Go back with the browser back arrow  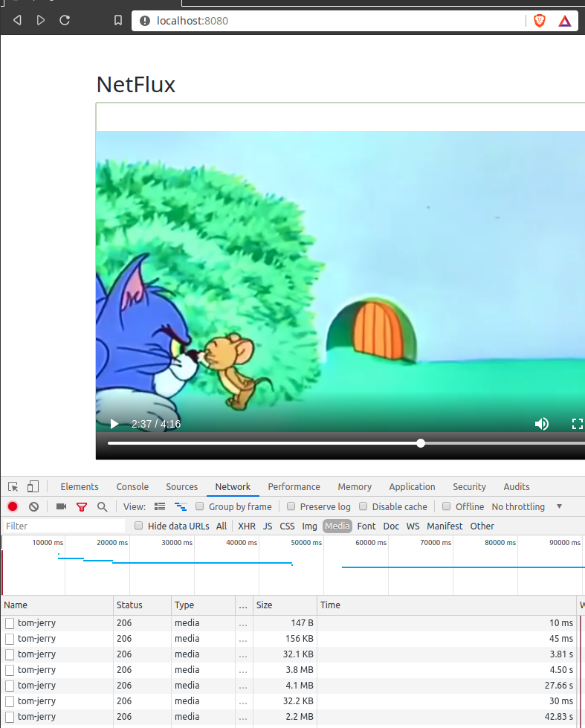(17, 20)
